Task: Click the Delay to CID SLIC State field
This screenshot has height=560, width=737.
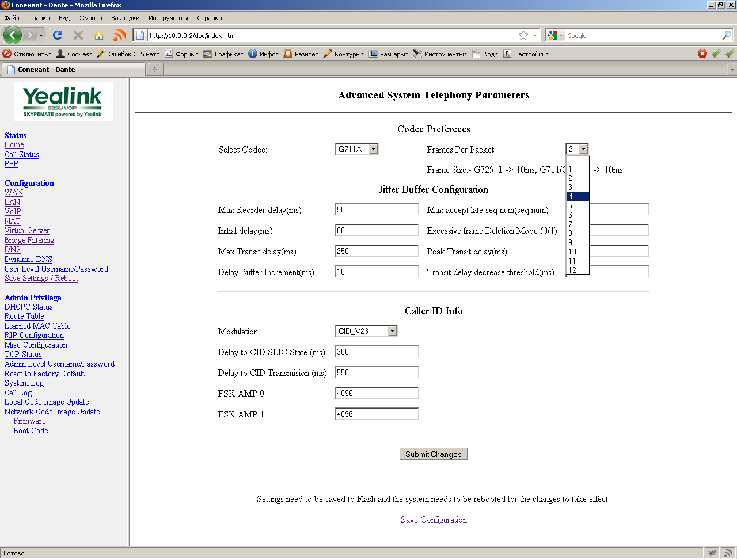Action: coord(377,352)
